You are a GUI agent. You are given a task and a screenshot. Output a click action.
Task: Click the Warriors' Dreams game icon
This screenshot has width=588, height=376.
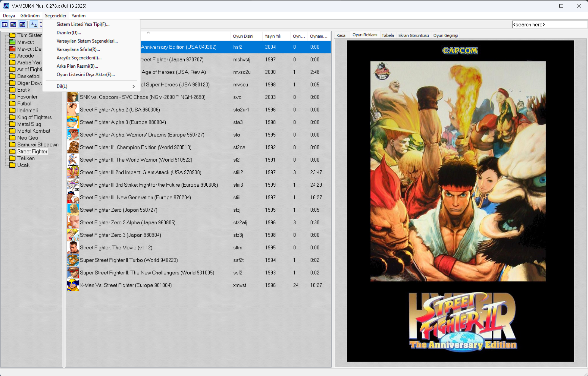point(73,135)
